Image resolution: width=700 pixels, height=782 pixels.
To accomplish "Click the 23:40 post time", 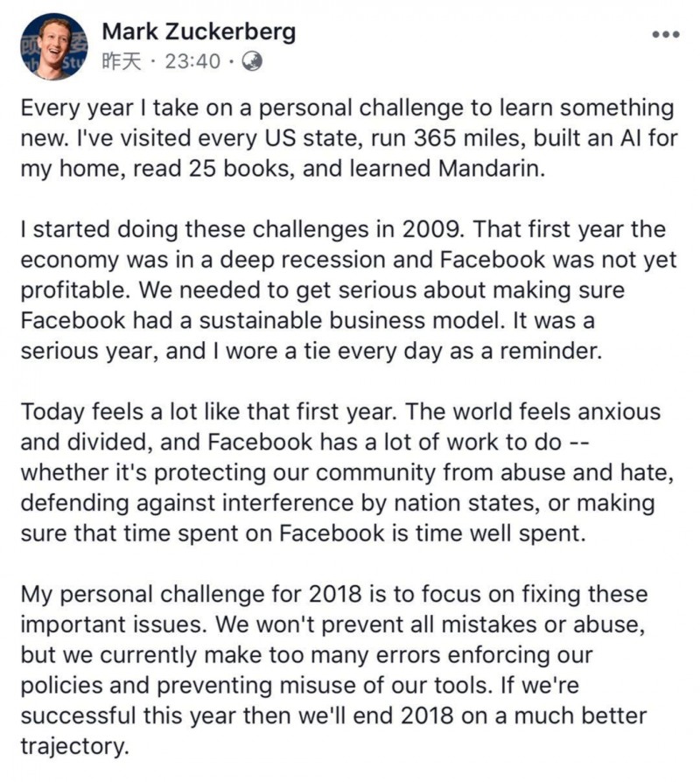I will (x=192, y=62).
